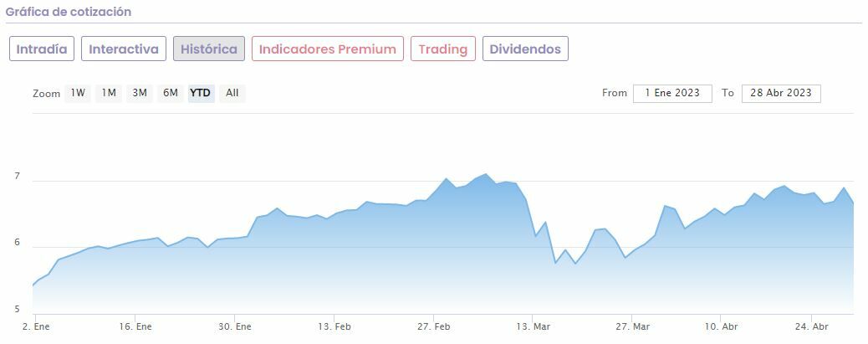
Task: Select the 6M zoom range
Action: coord(171,93)
